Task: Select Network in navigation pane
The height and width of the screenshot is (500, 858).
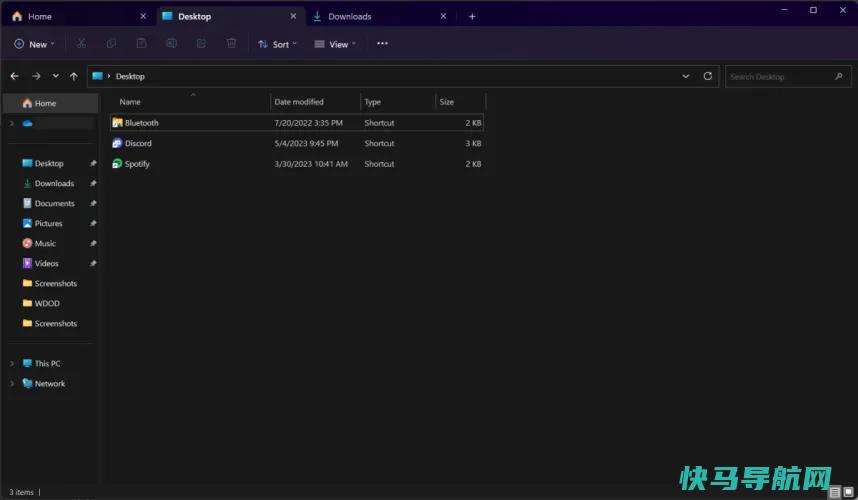Action: [x=49, y=383]
